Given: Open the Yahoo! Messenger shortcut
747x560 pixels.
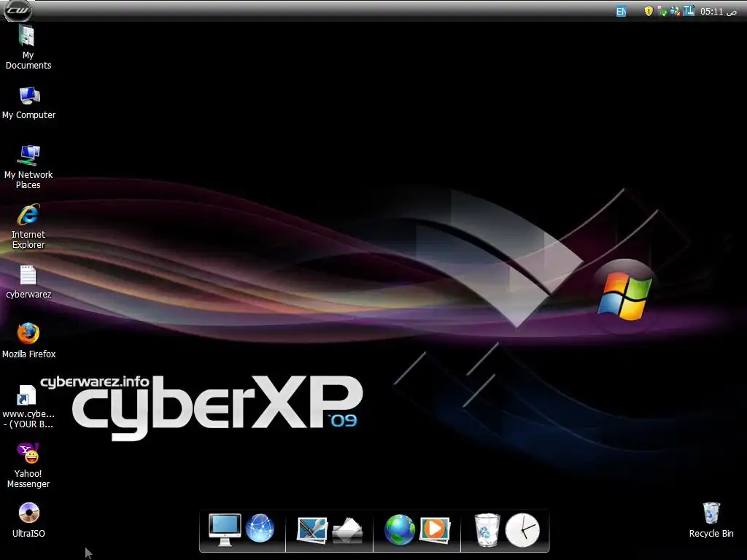Looking at the screenshot, I should pos(28,466).
